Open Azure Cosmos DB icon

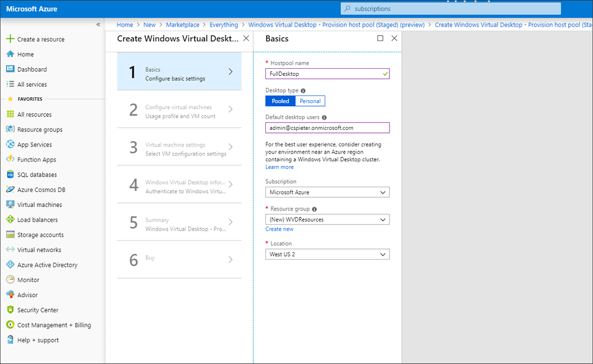click(10, 190)
